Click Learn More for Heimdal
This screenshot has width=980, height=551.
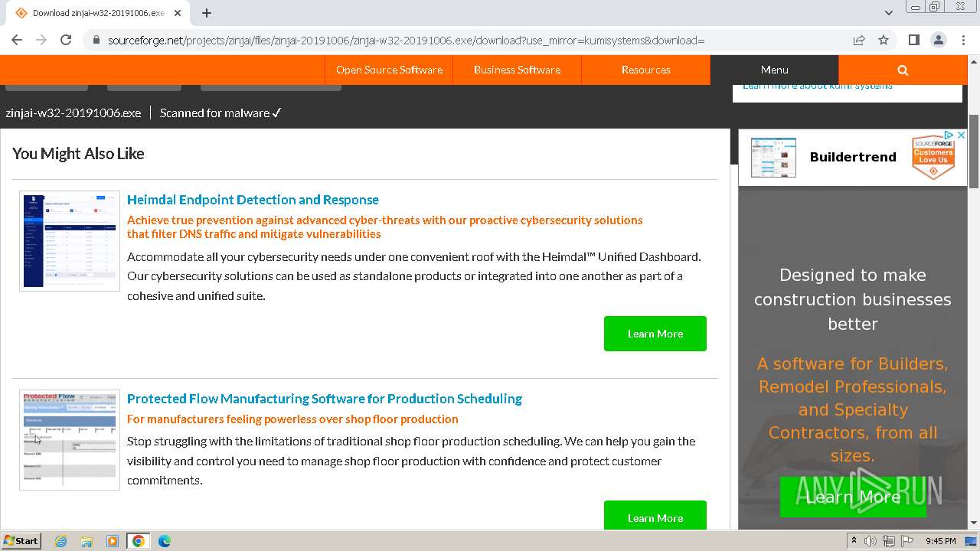pyautogui.click(x=655, y=334)
